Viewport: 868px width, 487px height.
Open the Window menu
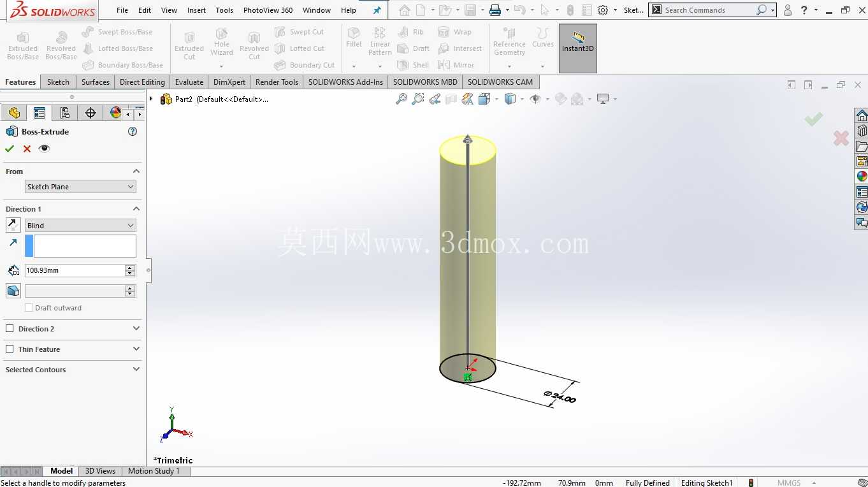[x=317, y=10]
